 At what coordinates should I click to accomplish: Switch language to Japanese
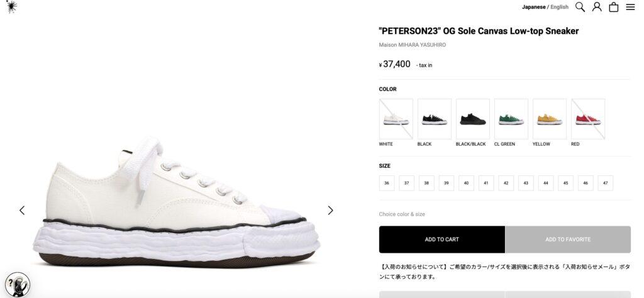(x=533, y=7)
